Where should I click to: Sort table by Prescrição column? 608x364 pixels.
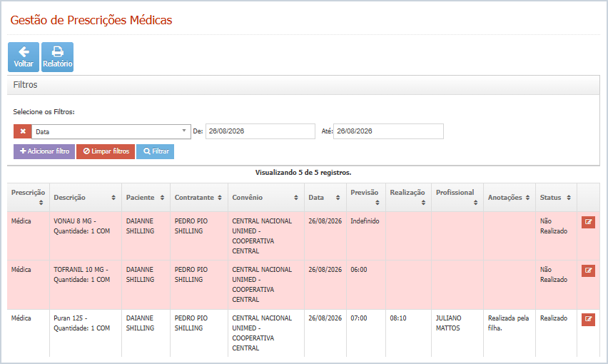29,197
